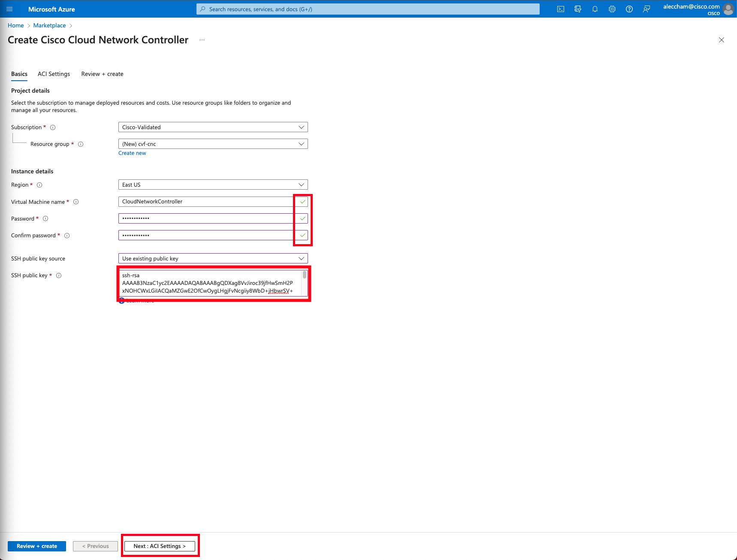This screenshot has height=560, width=737.
Task: Click the Create new resource group link
Action: coord(132,153)
